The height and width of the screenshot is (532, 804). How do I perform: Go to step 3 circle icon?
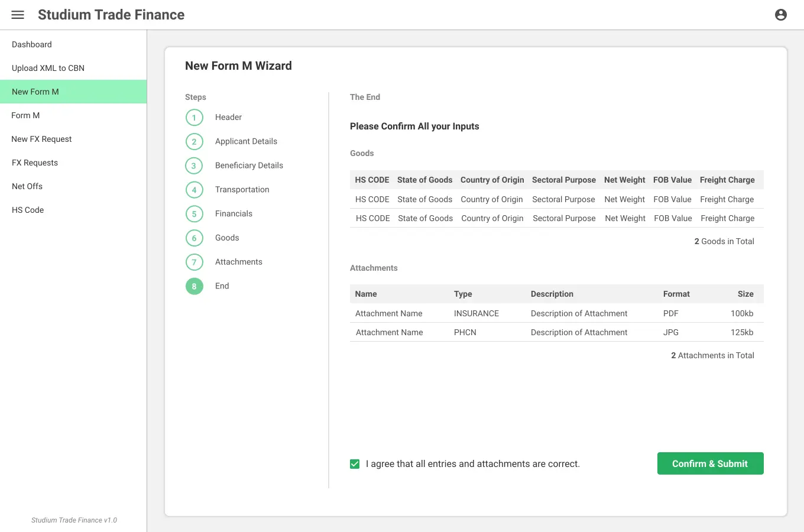(194, 166)
